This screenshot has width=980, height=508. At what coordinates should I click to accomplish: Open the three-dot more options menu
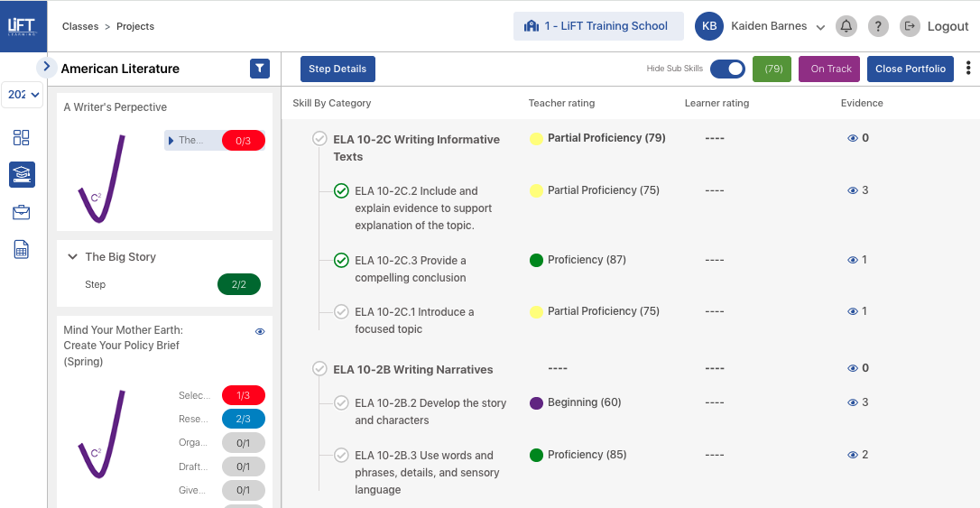point(968,69)
